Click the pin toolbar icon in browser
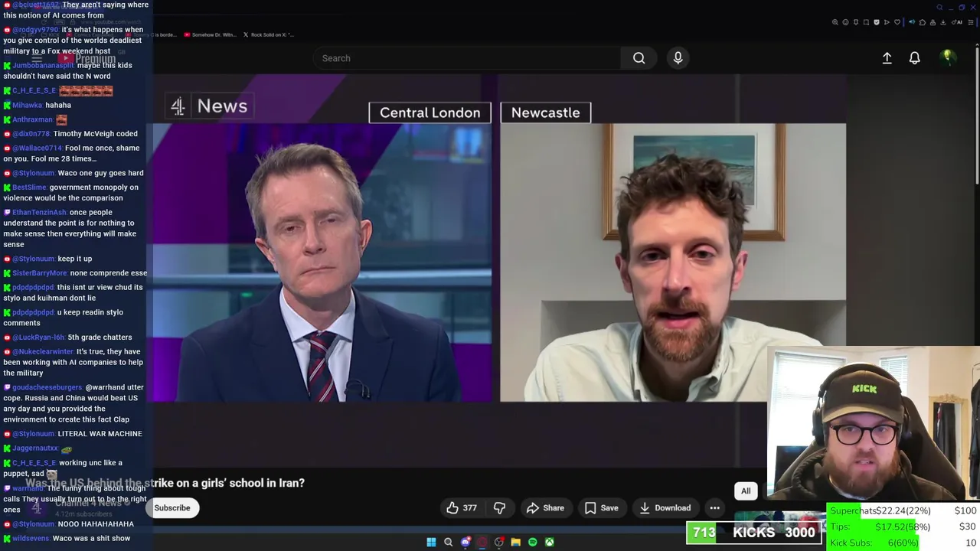 click(856, 22)
